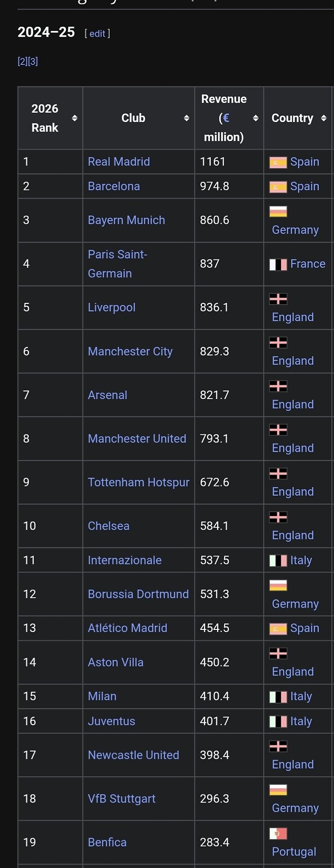Click the Italy flag in Internazionale row
Image resolution: width=334 pixels, height=868 pixels.
(x=278, y=561)
